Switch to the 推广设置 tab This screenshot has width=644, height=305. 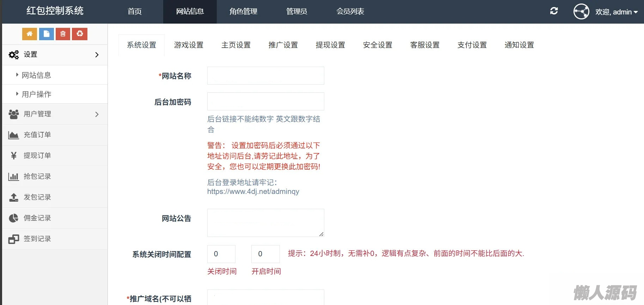point(283,45)
